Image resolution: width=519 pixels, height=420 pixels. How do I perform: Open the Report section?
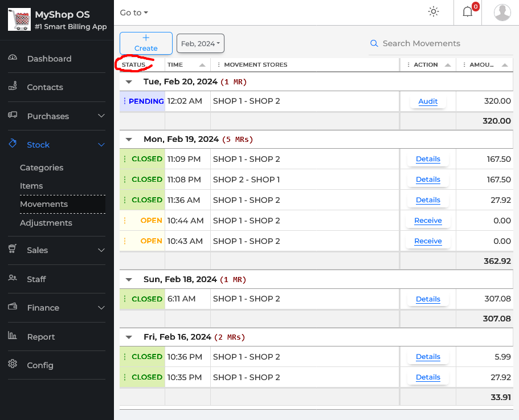pos(41,337)
